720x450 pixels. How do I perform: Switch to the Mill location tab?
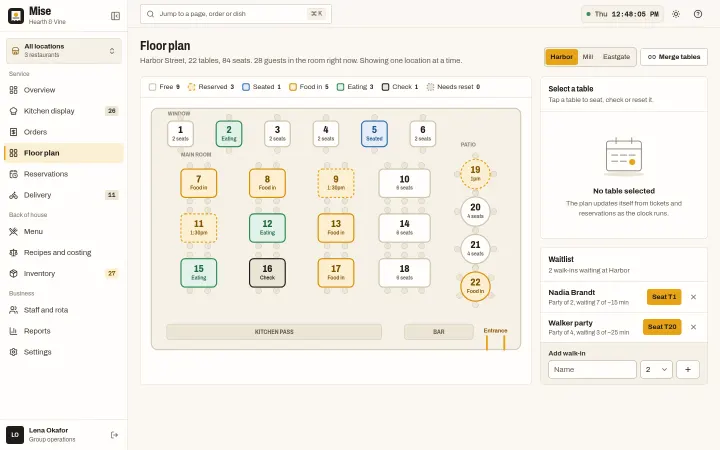pos(588,57)
